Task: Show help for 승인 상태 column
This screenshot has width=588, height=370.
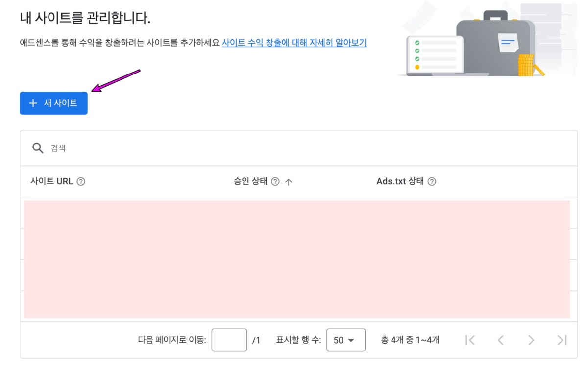Action: tap(275, 181)
